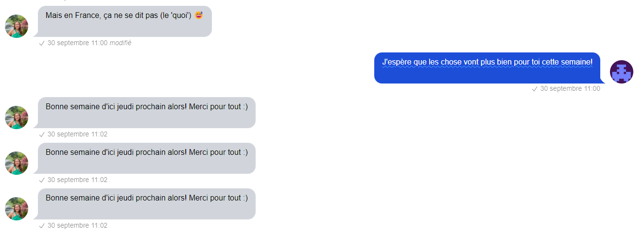Click the read checkmark under the blue message

(535, 89)
